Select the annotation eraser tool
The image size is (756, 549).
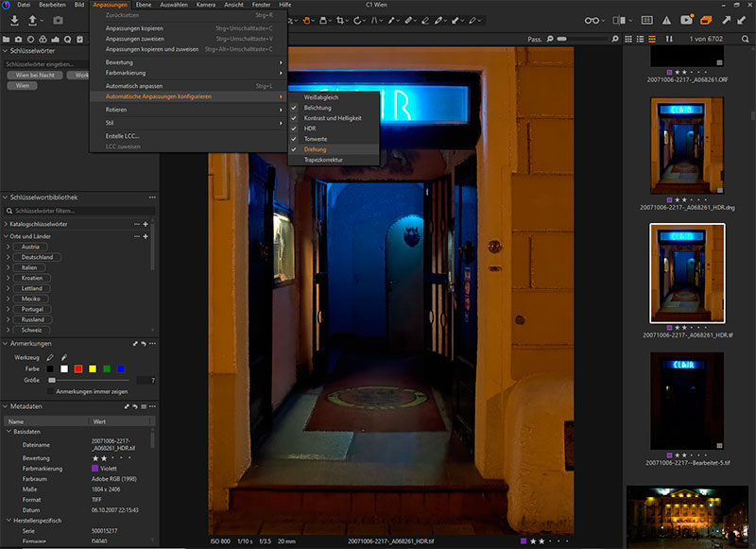click(x=64, y=357)
